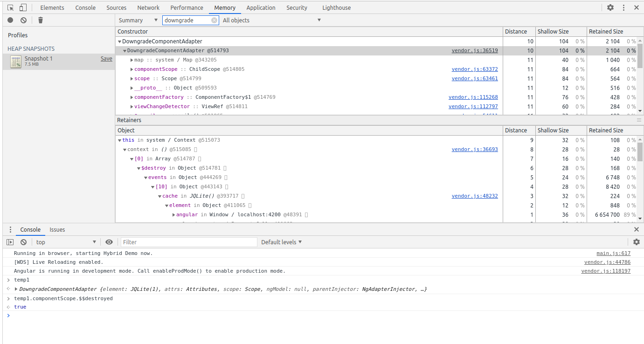The height and width of the screenshot is (344, 644).
Task: Click the clear all profiles icon
Action: (x=23, y=20)
